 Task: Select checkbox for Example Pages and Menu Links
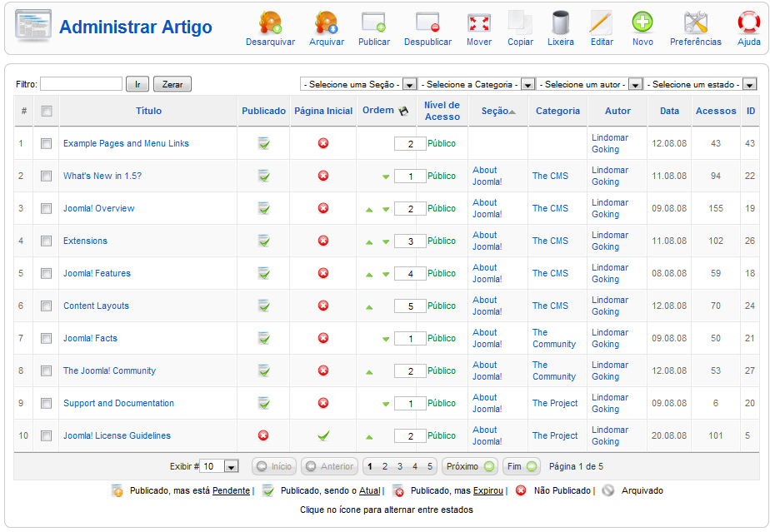coord(46,144)
